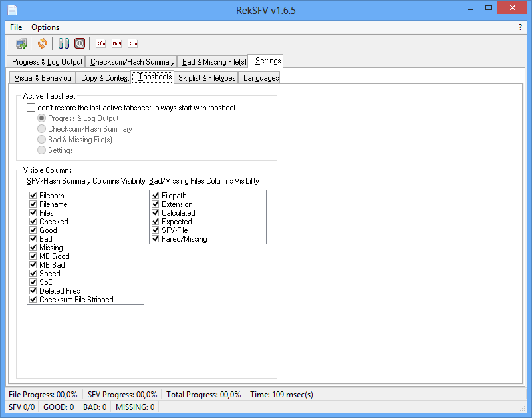The width and height of the screenshot is (532, 418).
Task: Click the orange refresh arrows icon
Action: 43,43
